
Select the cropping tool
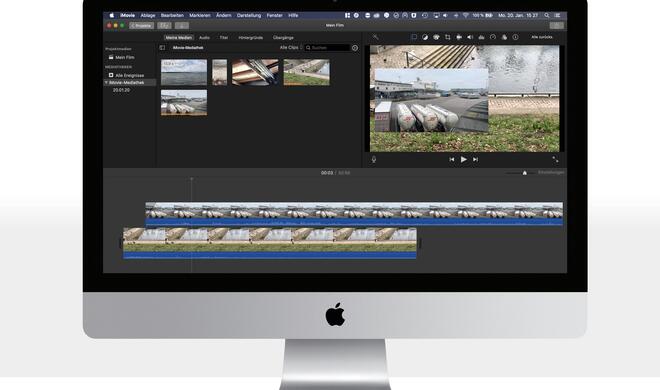pos(447,37)
